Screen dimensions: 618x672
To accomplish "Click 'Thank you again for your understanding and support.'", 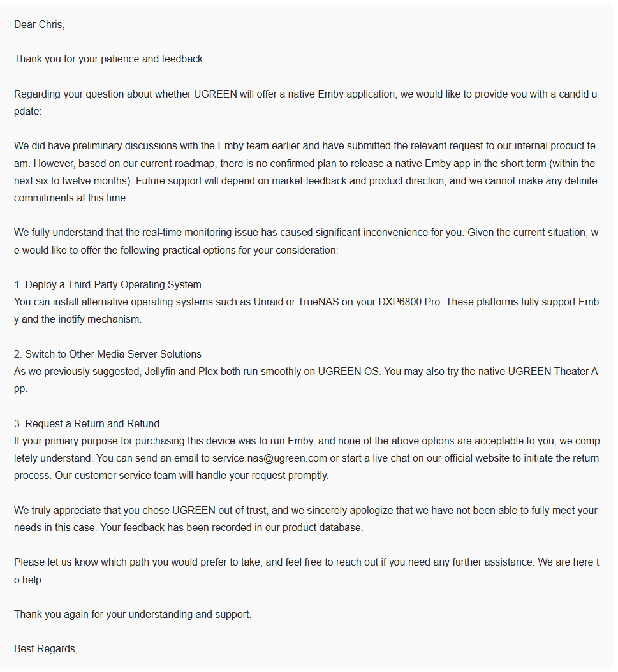I will pyautogui.click(x=133, y=614).
